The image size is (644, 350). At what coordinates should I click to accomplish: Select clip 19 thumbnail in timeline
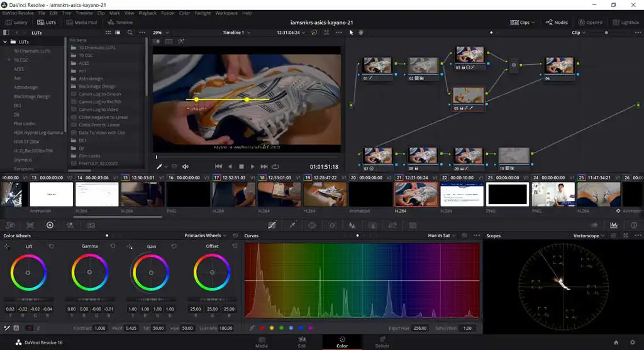[325, 194]
